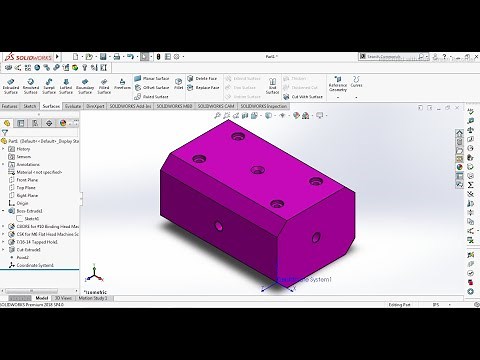Click the Select cursor tool icon
The image size is (480, 360).
(144, 57)
